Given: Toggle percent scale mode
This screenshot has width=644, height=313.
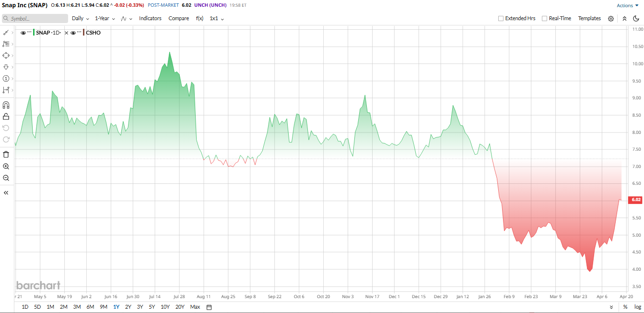Looking at the screenshot, I should pyautogui.click(x=625, y=307).
